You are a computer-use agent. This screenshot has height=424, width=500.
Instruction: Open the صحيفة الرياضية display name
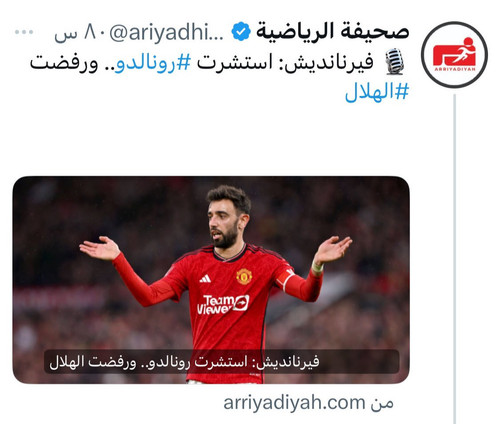coord(332,31)
